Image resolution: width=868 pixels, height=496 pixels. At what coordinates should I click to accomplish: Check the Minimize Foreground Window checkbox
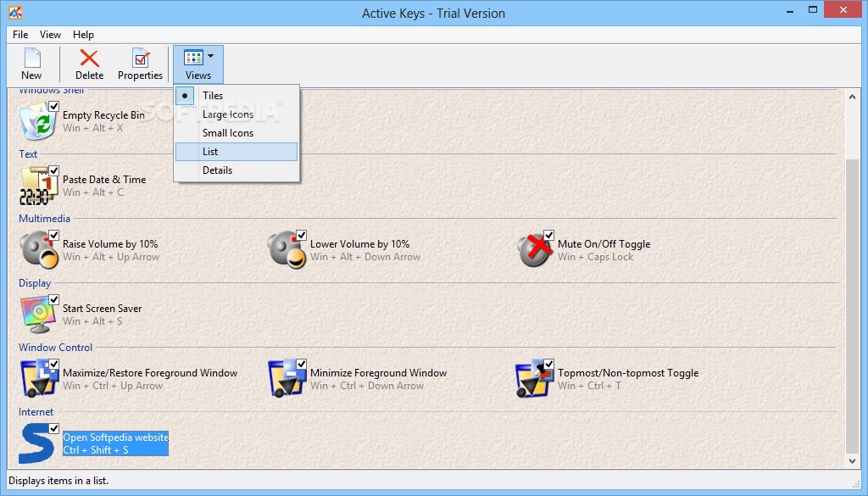(x=300, y=365)
